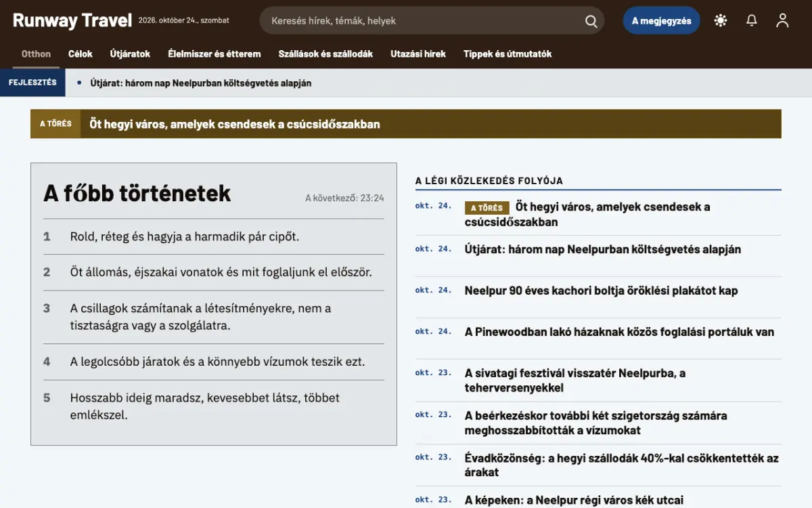Open the notifications bell

pos(752,21)
